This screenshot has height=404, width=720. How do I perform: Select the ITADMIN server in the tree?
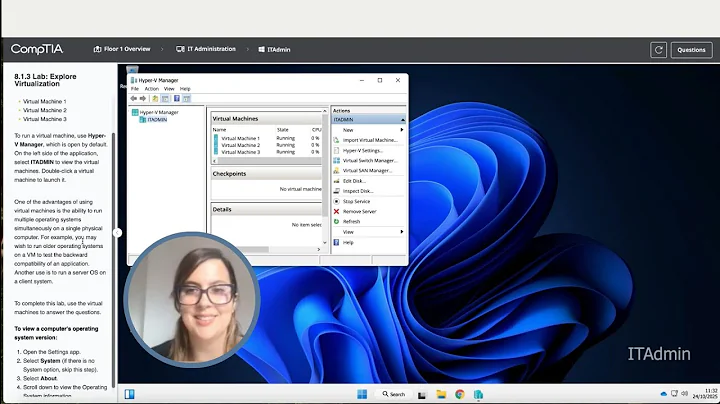153,120
